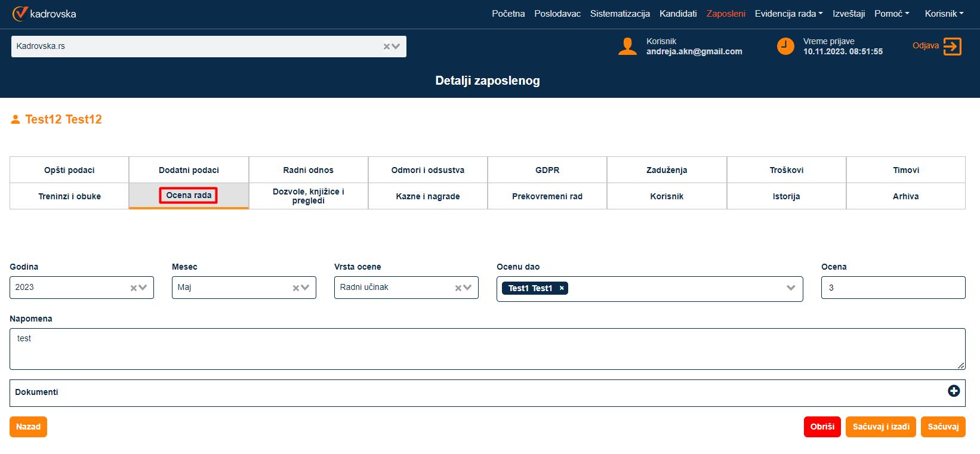980x454 pixels.
Task: Click the Odjava logout arrow icon
Action: click(952, 47)
